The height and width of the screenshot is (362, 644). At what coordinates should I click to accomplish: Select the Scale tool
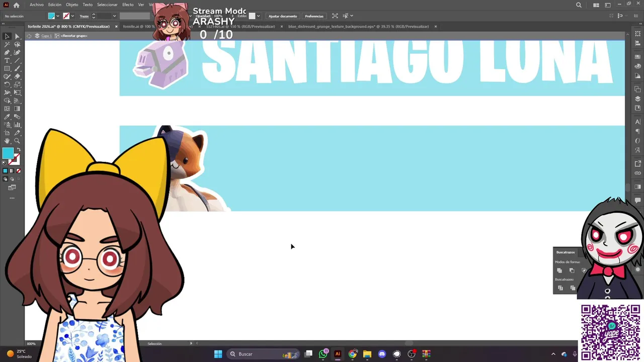coord(17,84)
